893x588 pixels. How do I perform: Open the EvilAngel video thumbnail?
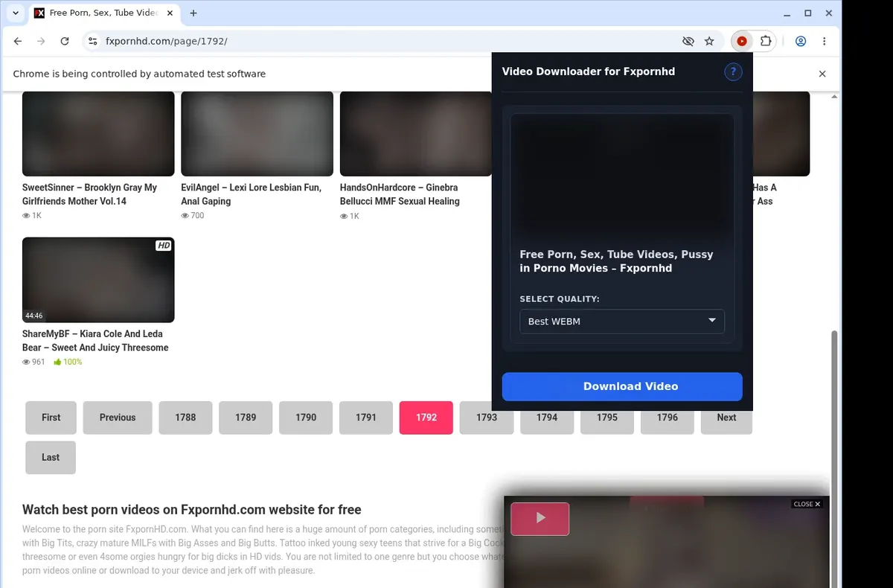257,134
